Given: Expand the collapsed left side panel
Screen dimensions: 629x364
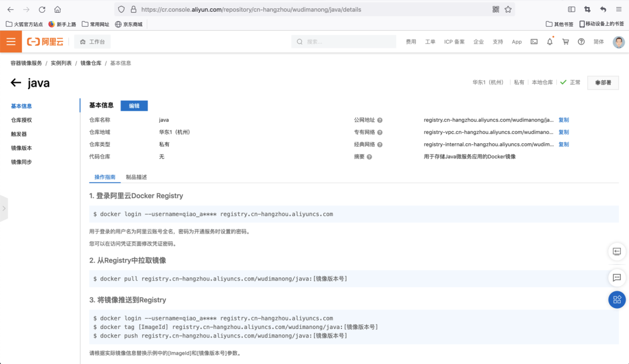Looking at the screenshot, I should tap(3, 208).
